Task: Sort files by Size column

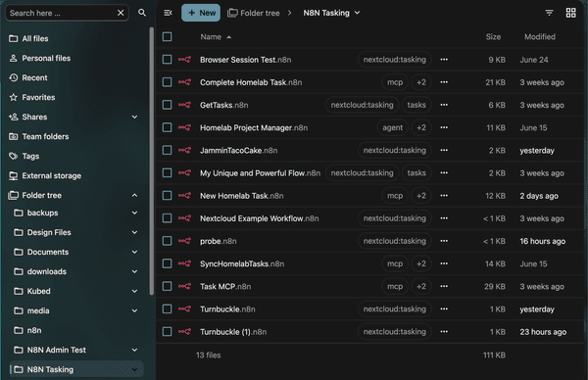Action: (493, 36)
